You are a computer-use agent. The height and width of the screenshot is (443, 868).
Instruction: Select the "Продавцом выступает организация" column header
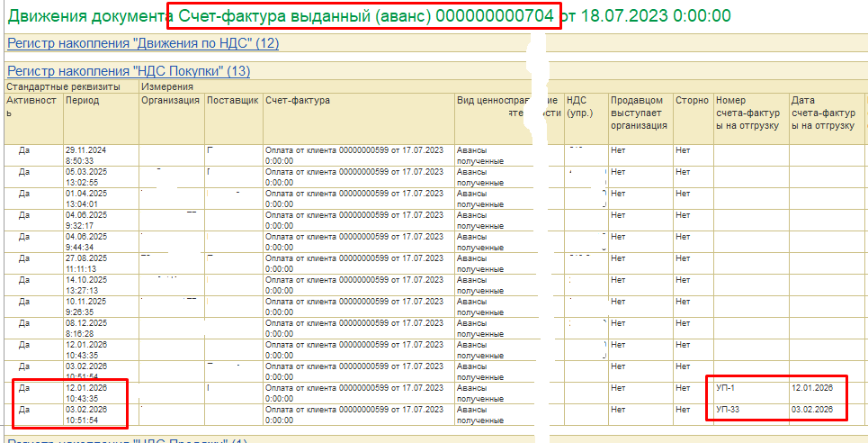tap(639, 113)
